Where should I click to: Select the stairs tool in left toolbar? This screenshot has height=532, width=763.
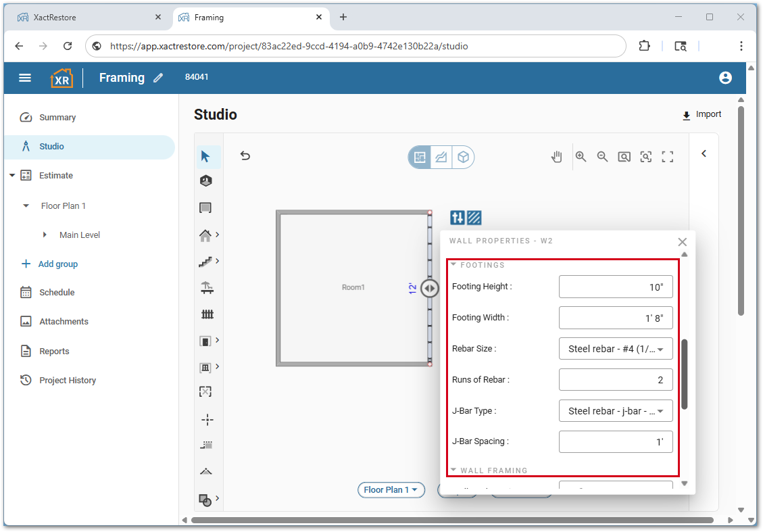pos(206,261)
